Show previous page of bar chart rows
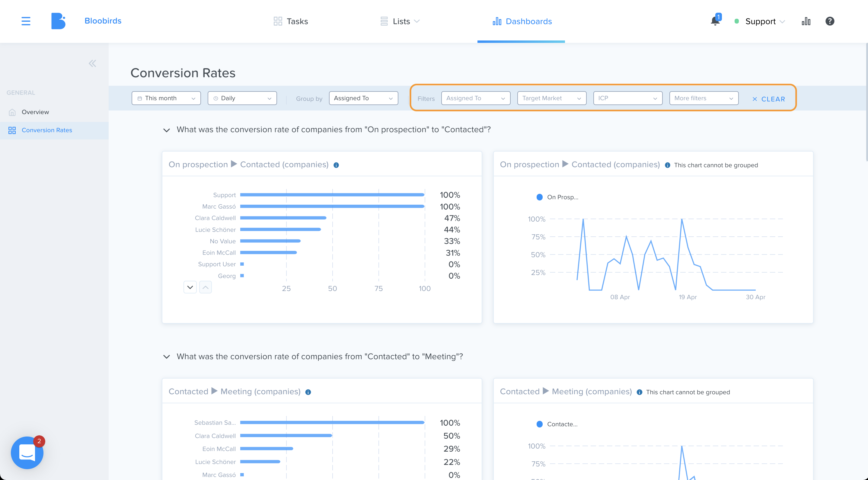 point(206,287)
